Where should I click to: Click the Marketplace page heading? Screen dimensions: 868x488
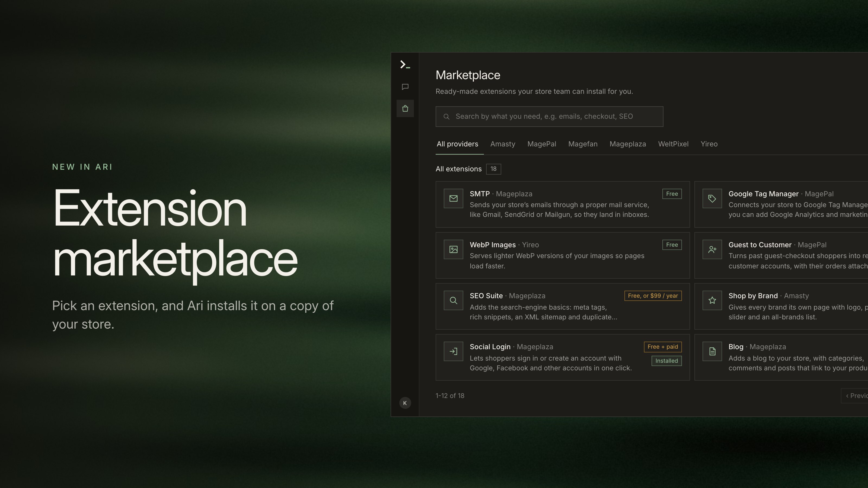point(468,75)
